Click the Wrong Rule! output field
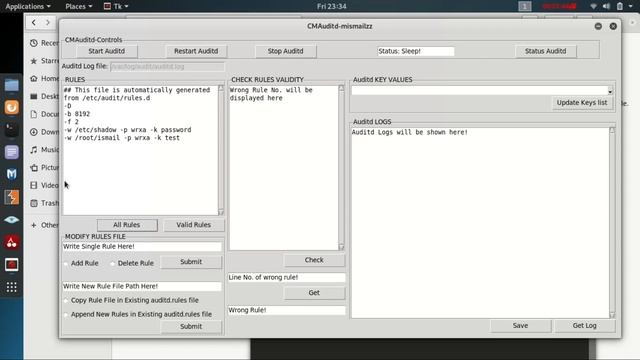 [x=286, y=310]
